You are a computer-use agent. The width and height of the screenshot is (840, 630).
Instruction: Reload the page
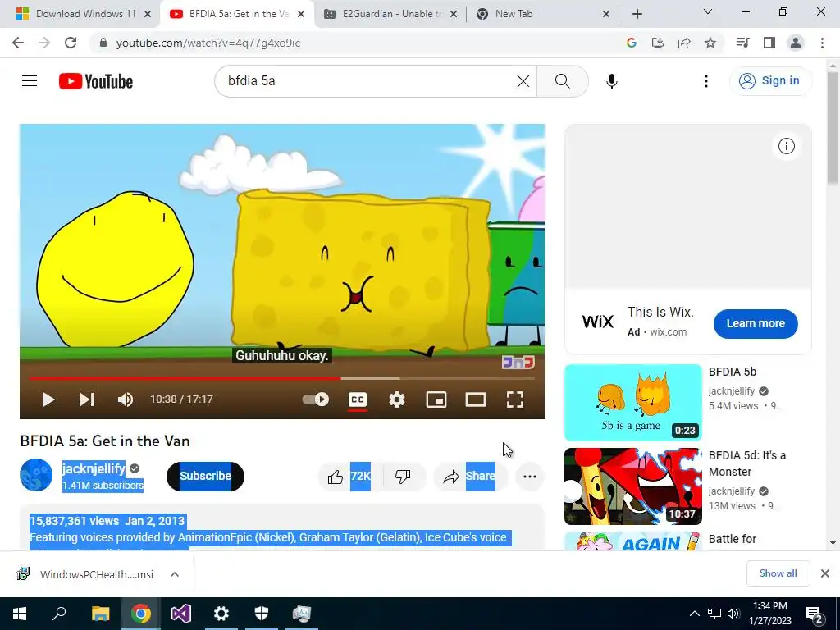point(71,43)
